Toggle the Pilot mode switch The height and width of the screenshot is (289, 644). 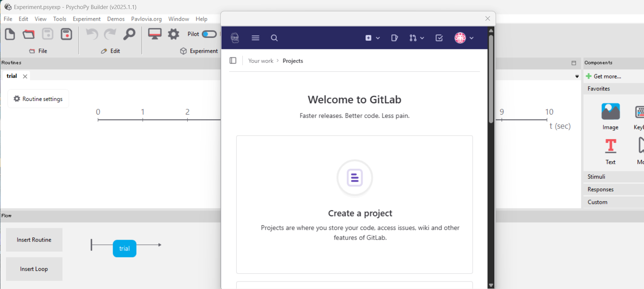pyautogui.click(x=209, y=34)
